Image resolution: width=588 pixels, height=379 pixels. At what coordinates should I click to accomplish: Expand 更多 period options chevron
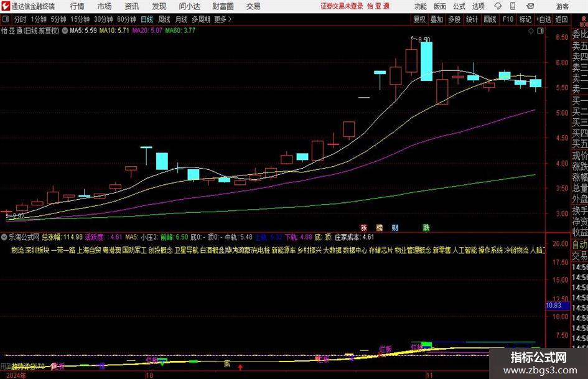tap(230, 19)
